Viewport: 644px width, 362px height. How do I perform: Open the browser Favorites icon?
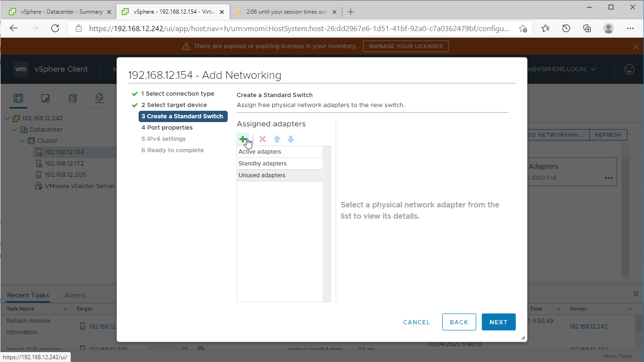[x=545, y=28]
